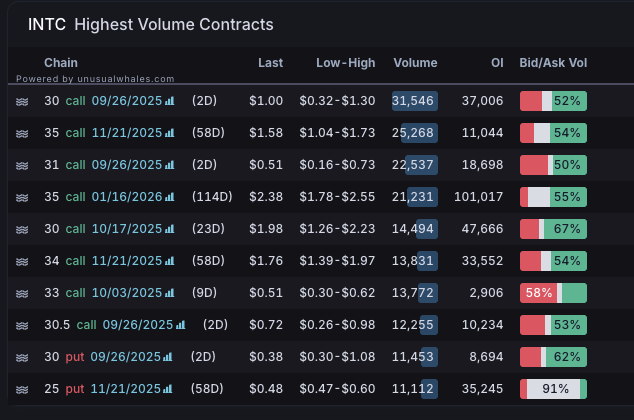
Task: Click the Low-High column header
Action: [x=346, y=63]
